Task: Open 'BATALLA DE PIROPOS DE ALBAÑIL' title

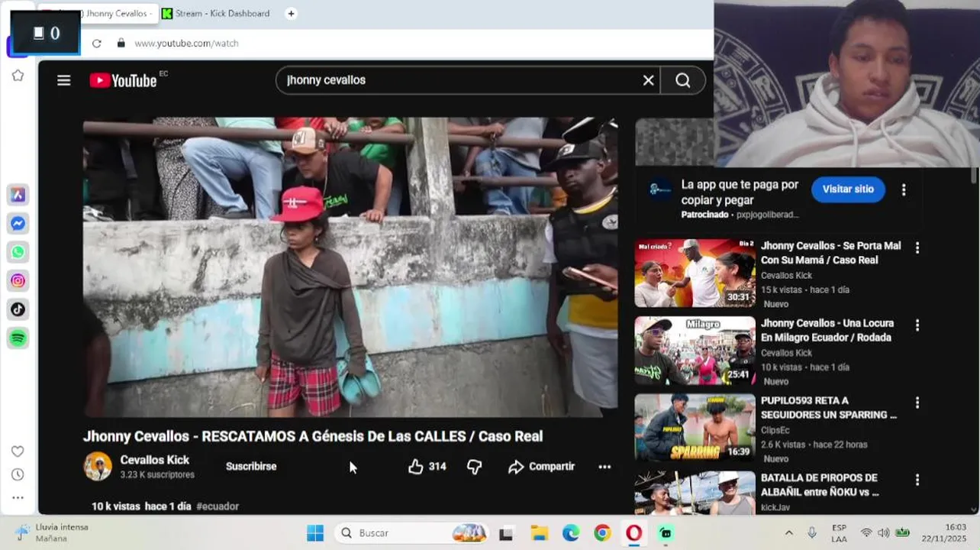Action: (x=820, y=484)
